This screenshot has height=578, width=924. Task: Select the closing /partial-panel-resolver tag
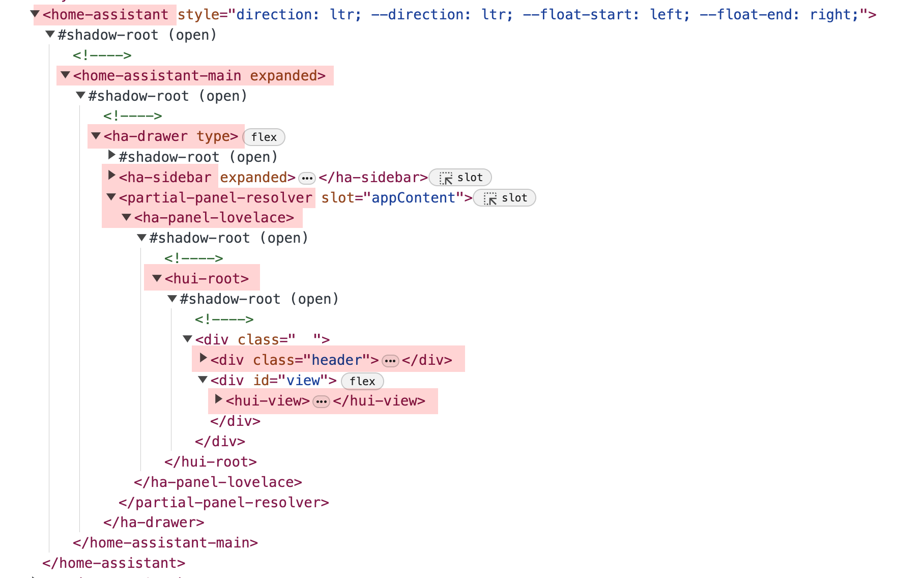pos(224,503)
